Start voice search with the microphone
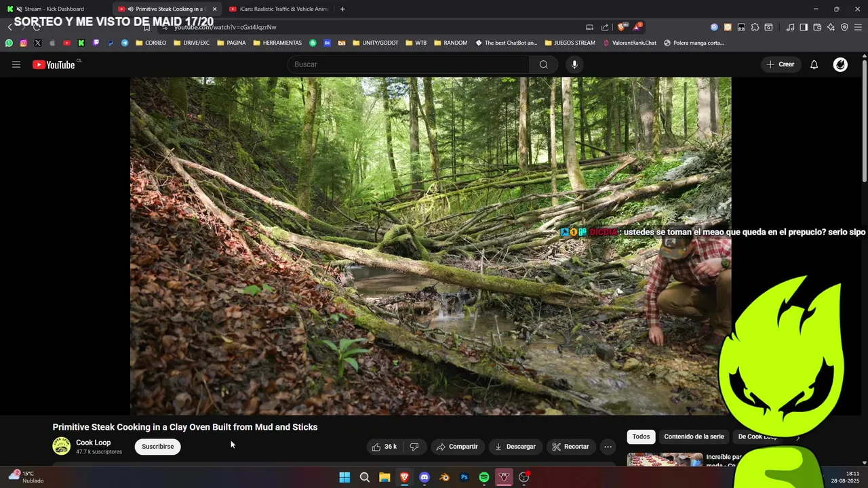Image resolution: width=868 pixels, height=488 pixels. tap(574, 64)
